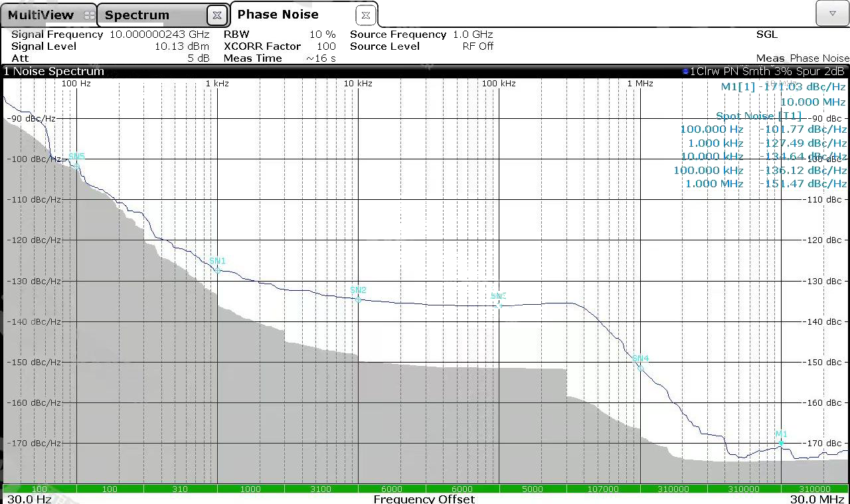Click the trace info 1Clrw PN Smth 3% Spur 2dB
The image size is (850, 504).
click(x=767, y=71)
